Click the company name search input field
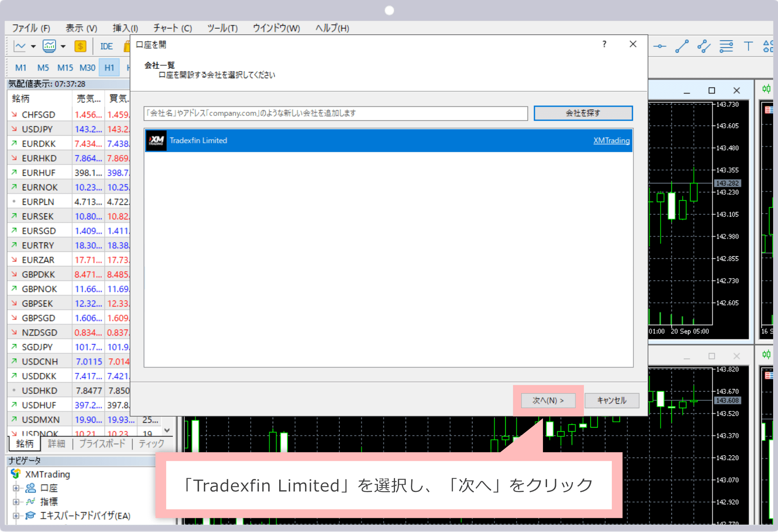This screenshot has height=532, width=778. (x=336, y=113)
